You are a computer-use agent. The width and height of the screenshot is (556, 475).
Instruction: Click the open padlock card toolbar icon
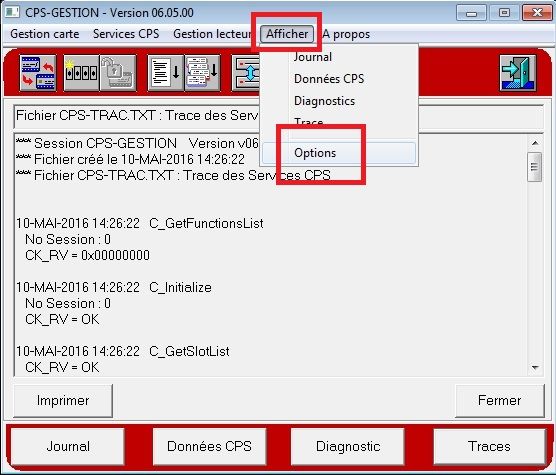click(x=118, y=73)
